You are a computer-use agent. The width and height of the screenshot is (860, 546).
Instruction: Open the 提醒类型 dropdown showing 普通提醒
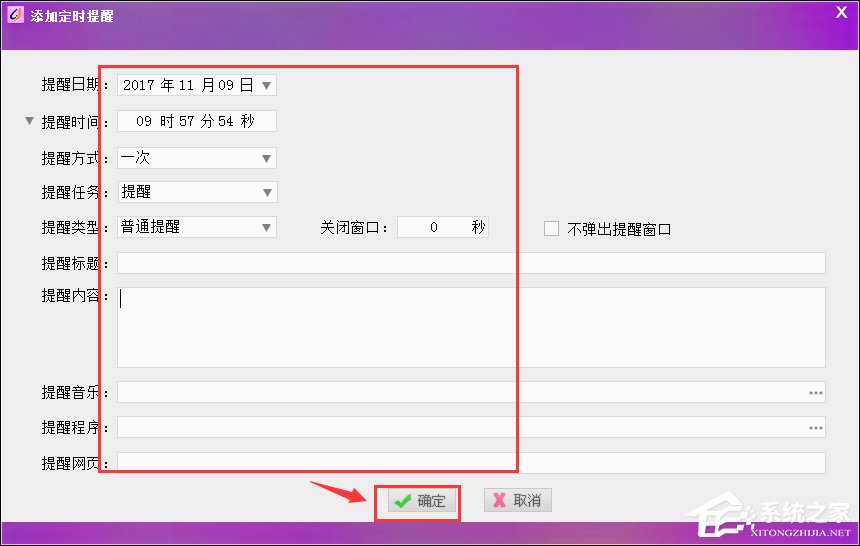point(197,227)
